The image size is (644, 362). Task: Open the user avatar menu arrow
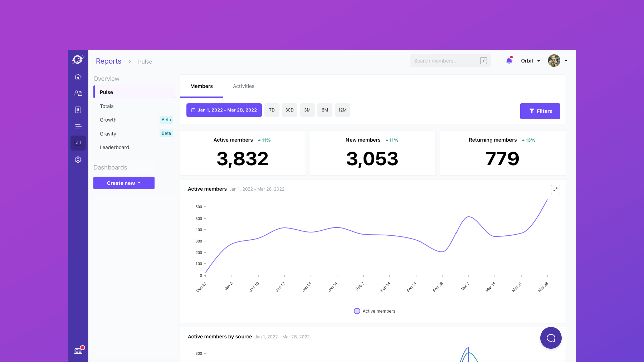(x=566, y=61)
